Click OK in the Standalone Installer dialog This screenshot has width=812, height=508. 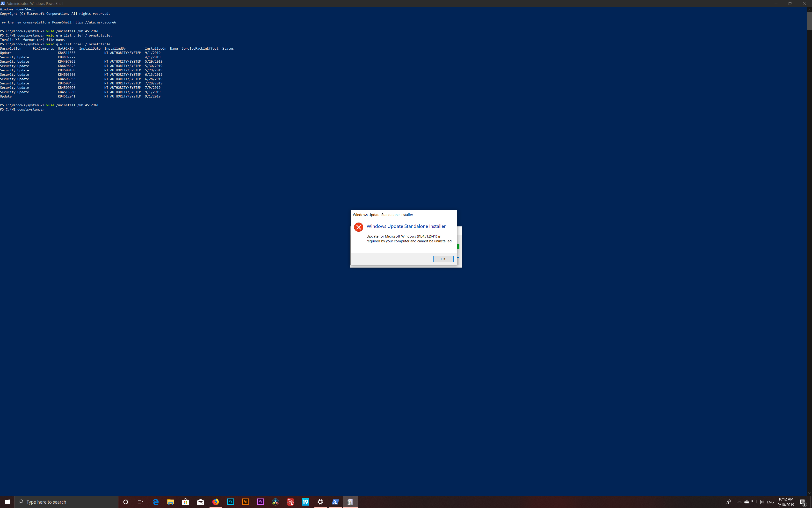tap(443, 259)
